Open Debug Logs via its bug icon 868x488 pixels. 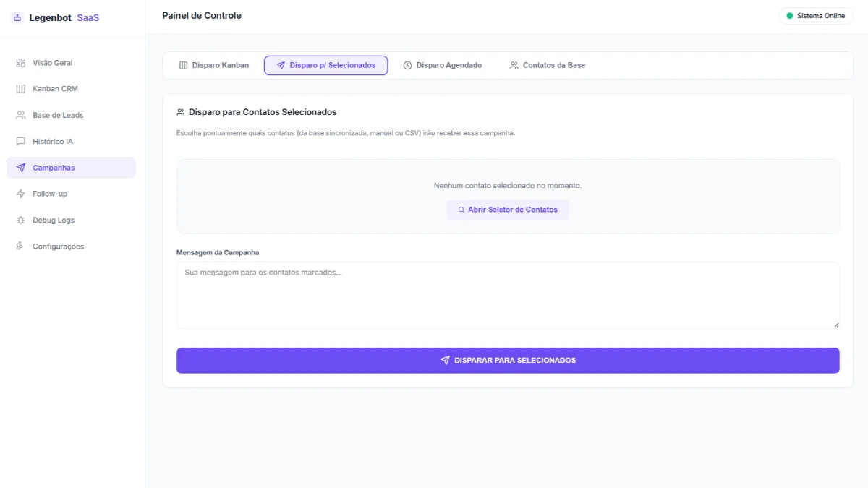click(21, 220)
